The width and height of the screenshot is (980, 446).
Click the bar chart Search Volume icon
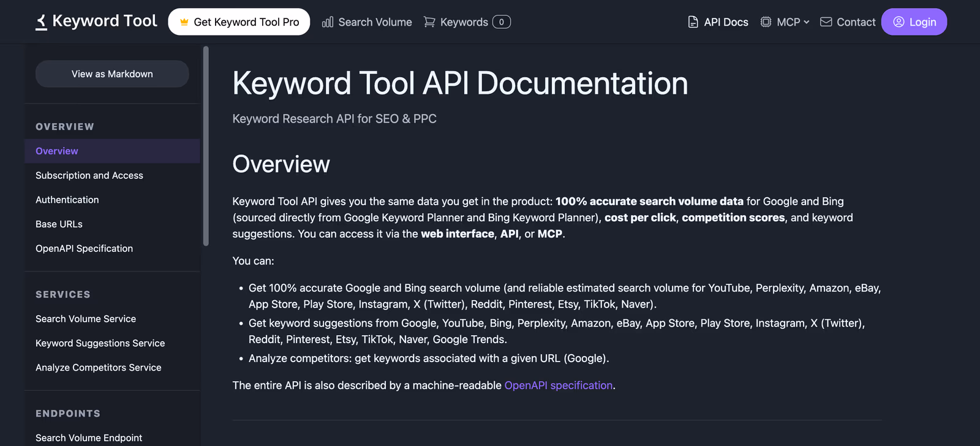pos(328,22)
